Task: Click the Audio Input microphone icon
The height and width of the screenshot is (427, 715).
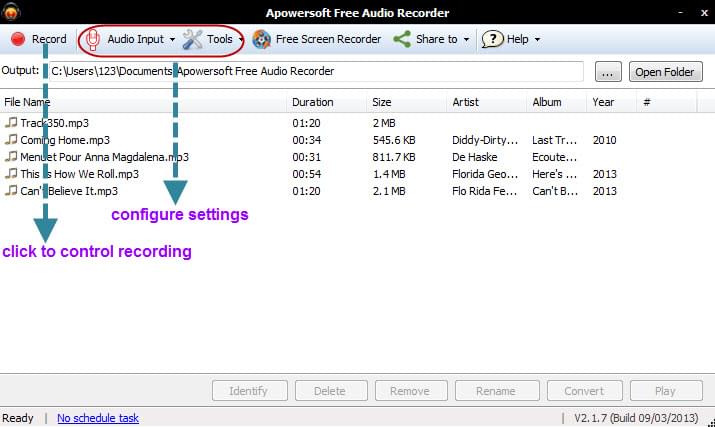Action: pyautogui.click(x=93, y=40)
